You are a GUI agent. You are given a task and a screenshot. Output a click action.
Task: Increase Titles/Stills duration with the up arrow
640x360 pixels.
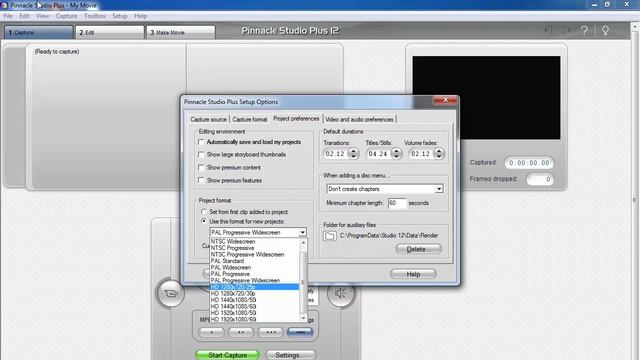pos(396,151)
